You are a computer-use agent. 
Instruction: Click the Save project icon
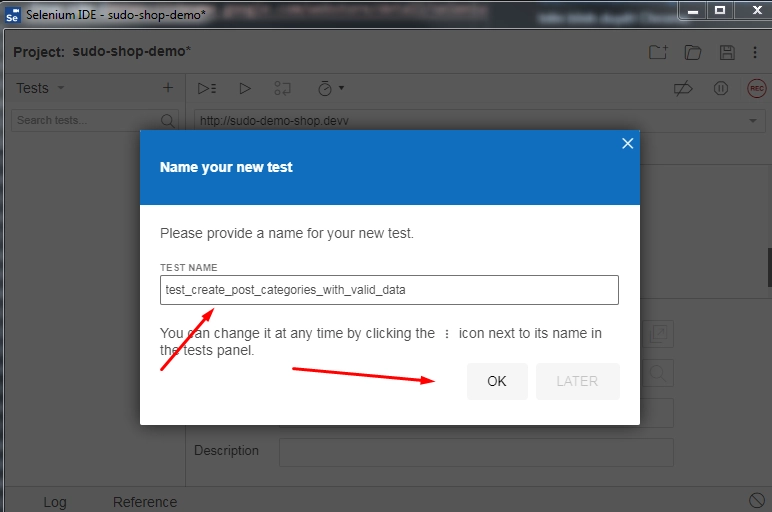click(x=727, y=52)
